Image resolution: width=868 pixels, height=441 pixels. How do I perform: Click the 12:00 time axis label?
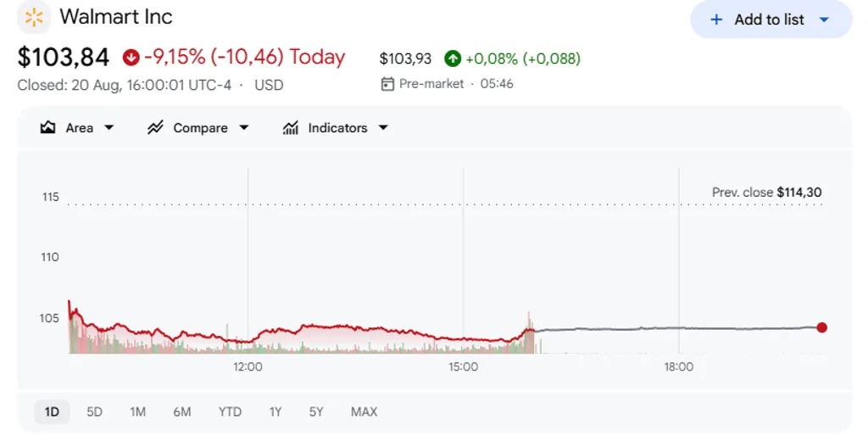pyautogui.click(x=248, y=366)
